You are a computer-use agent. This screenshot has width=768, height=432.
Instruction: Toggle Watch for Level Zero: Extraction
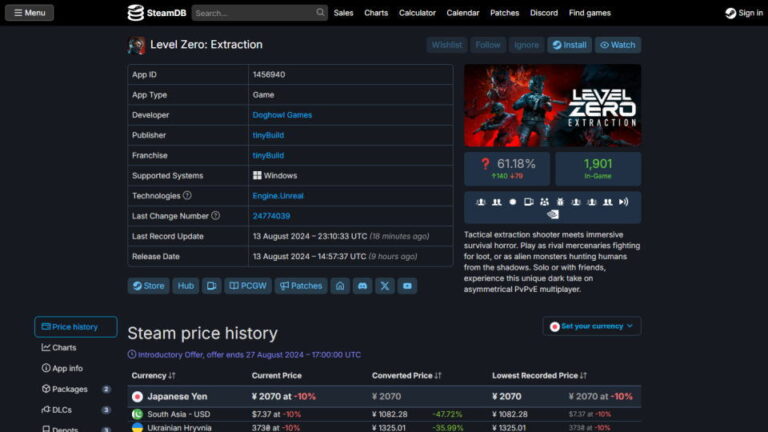[x=617, y=45]
